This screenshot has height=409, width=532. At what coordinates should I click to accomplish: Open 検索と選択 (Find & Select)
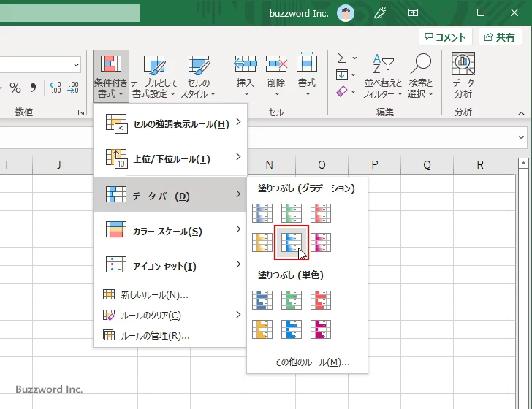(x=420, y=76)
